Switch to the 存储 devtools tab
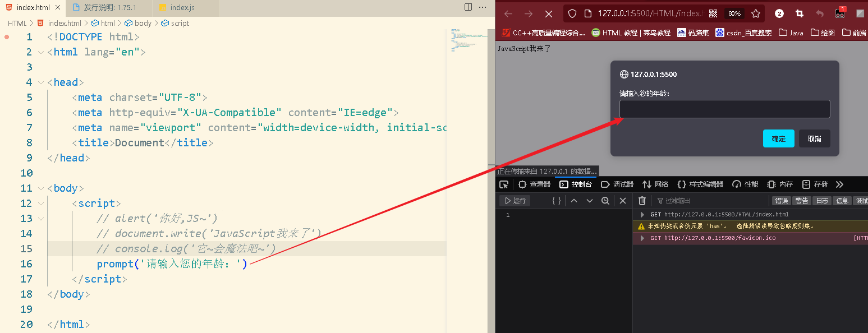The height and width of the screenshot is (333, 868). pos(815,184)
